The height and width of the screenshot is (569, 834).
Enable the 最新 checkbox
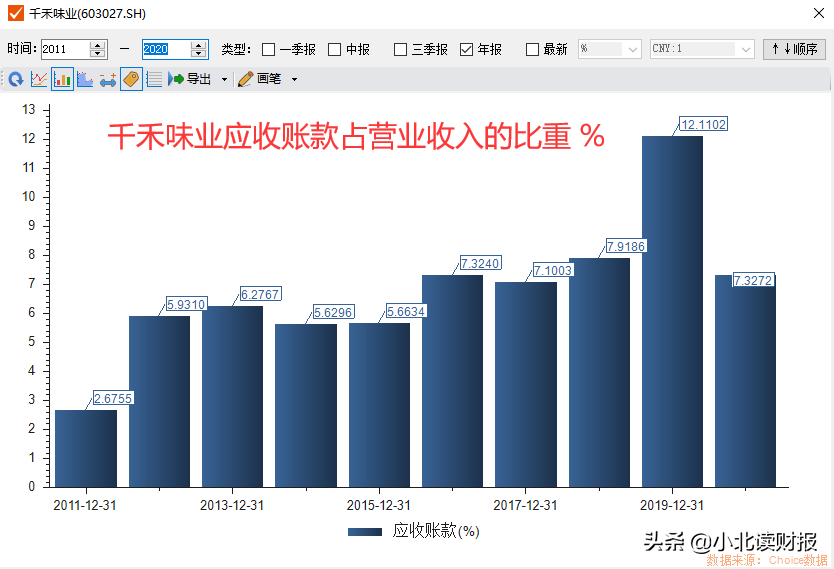[x=532, y=49]
